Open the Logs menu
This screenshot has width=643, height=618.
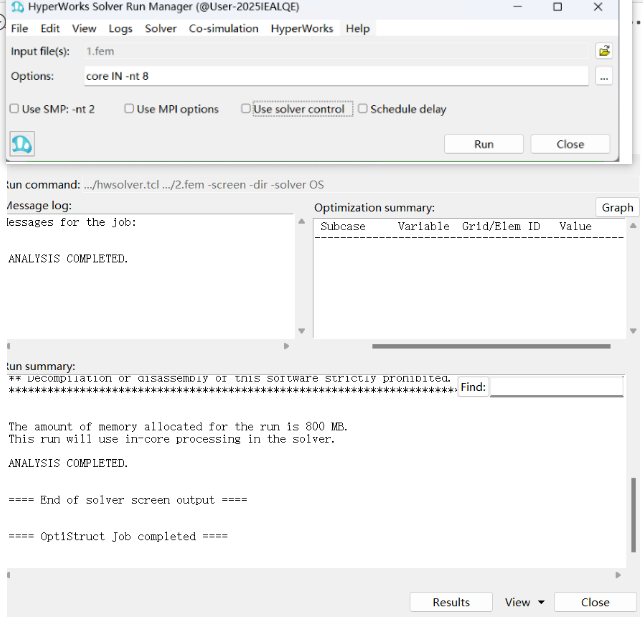click(121, 29)
